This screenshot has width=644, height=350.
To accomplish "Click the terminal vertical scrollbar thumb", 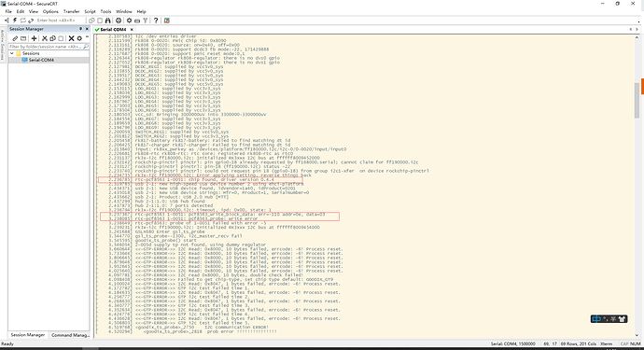I will tap(637, 100).
